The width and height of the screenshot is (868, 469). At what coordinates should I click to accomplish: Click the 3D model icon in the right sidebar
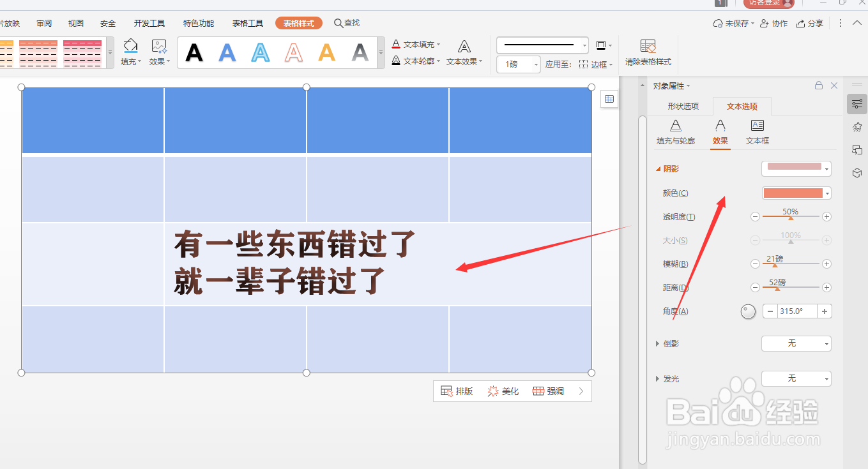857,172
